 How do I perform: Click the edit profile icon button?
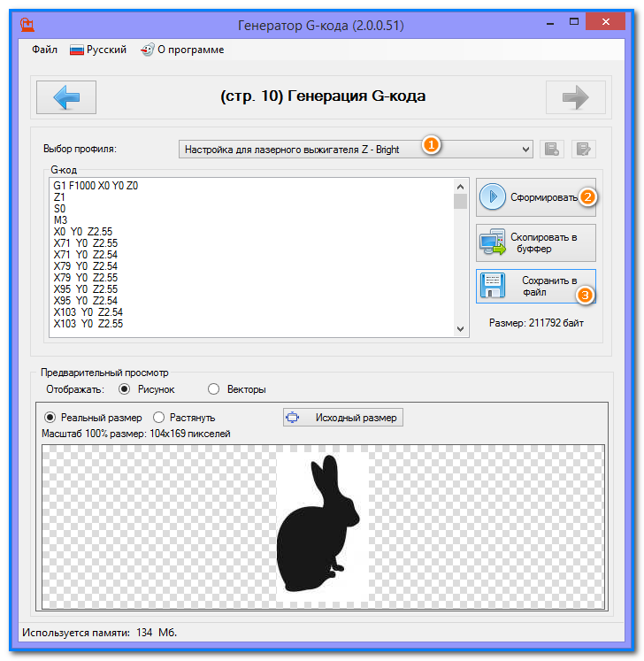tap(583, 150)
